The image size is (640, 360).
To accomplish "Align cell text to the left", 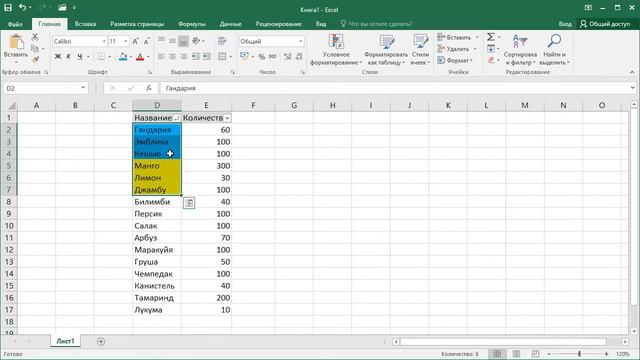I will tap(162, 56).
